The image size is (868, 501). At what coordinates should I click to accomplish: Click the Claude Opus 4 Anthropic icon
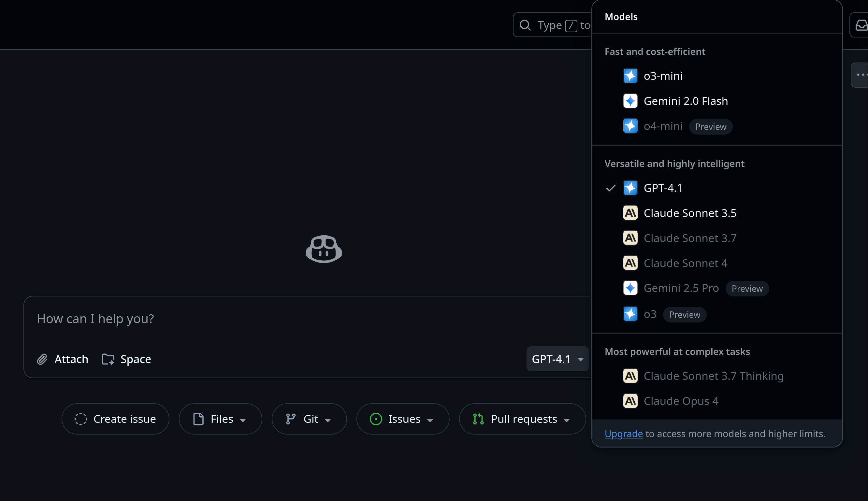pos(630,401)
